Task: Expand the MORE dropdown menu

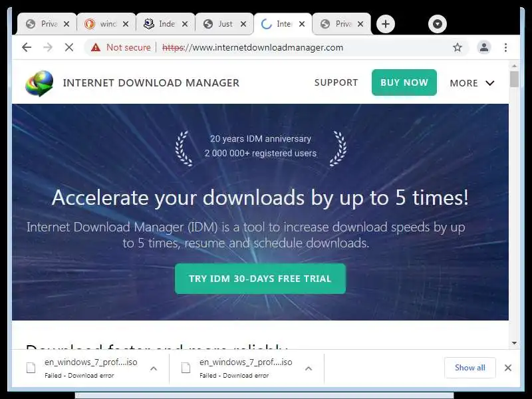Action: click(x=472, y=83)
